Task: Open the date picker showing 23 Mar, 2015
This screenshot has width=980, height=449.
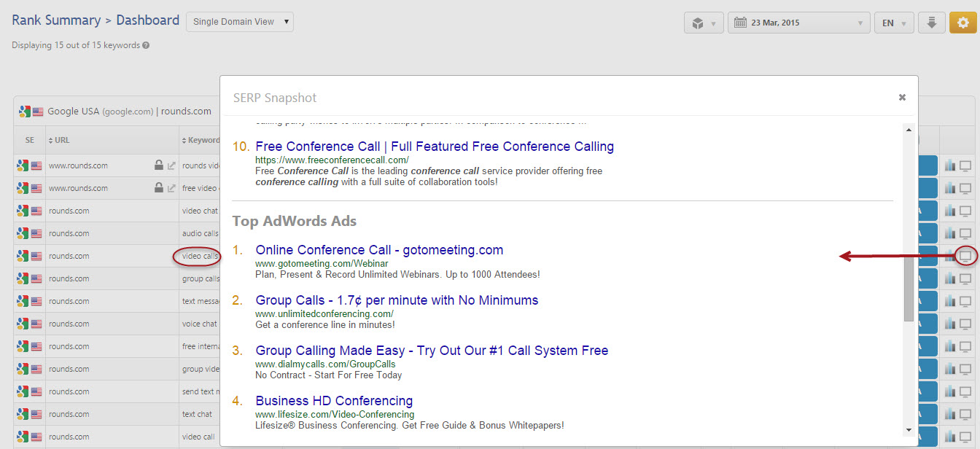Action: click(798, 23)
